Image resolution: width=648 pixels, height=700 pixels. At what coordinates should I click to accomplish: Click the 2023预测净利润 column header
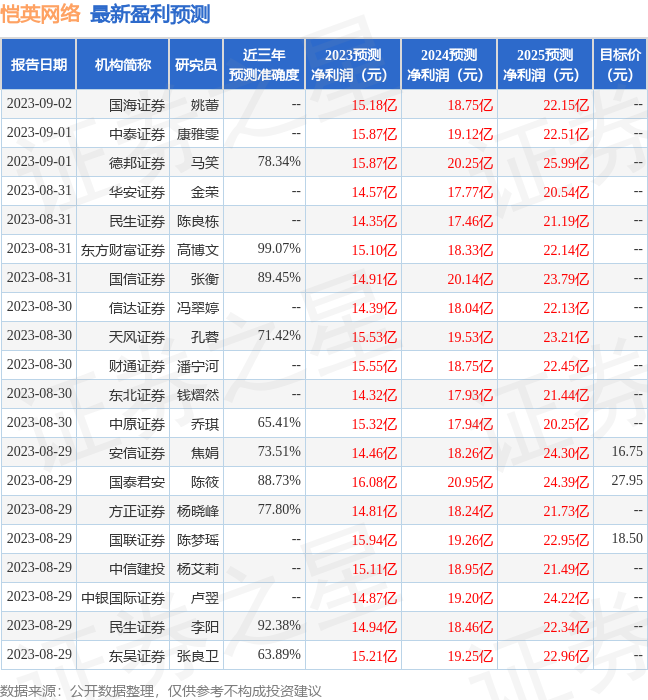point(353,64)
